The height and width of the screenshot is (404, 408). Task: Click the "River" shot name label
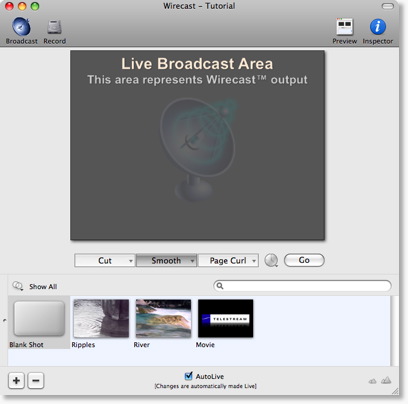(x=142, y=345)
